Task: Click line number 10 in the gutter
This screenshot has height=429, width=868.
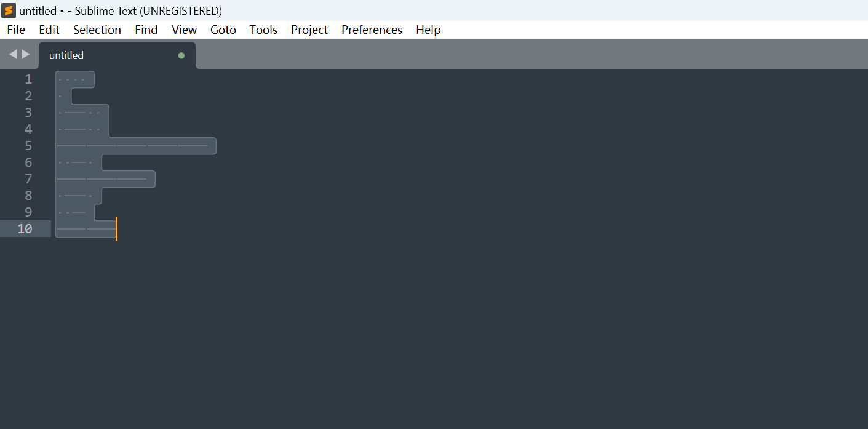Action: coord(25,229)
